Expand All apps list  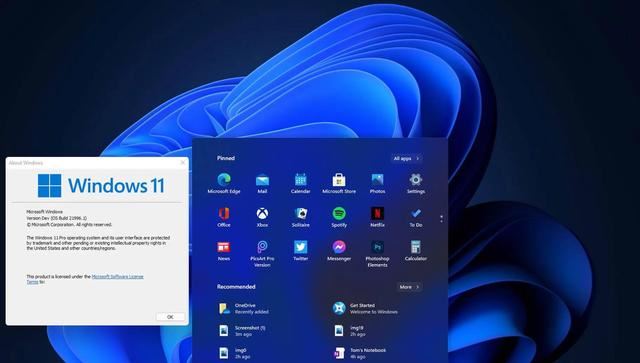(x=406, y=158)
